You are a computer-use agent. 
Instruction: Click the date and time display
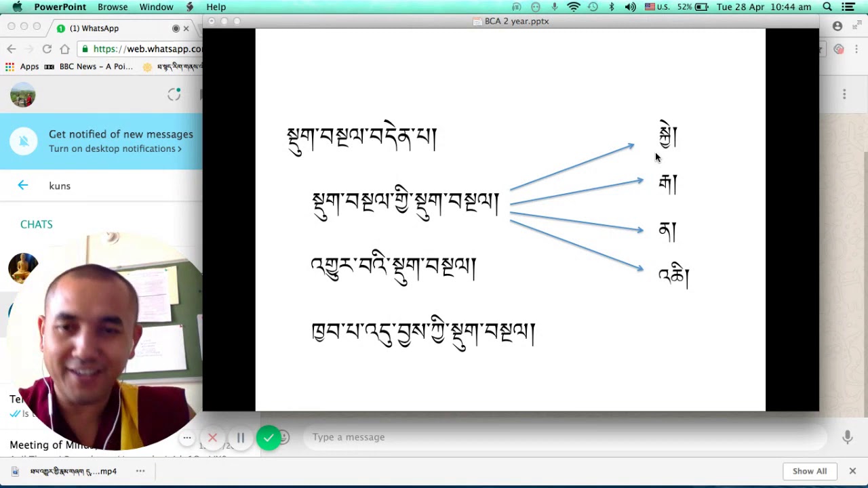coord(764,7)
